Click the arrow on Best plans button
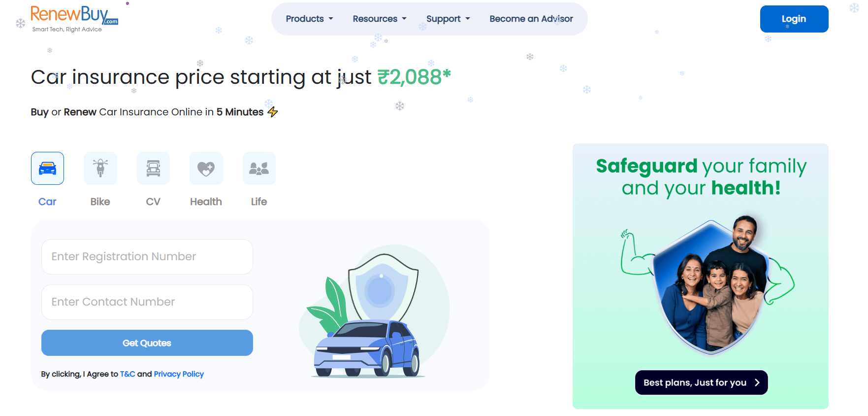The width and height of the screenshot is (868, 416). pyautogui.click(x=757, y=382)
